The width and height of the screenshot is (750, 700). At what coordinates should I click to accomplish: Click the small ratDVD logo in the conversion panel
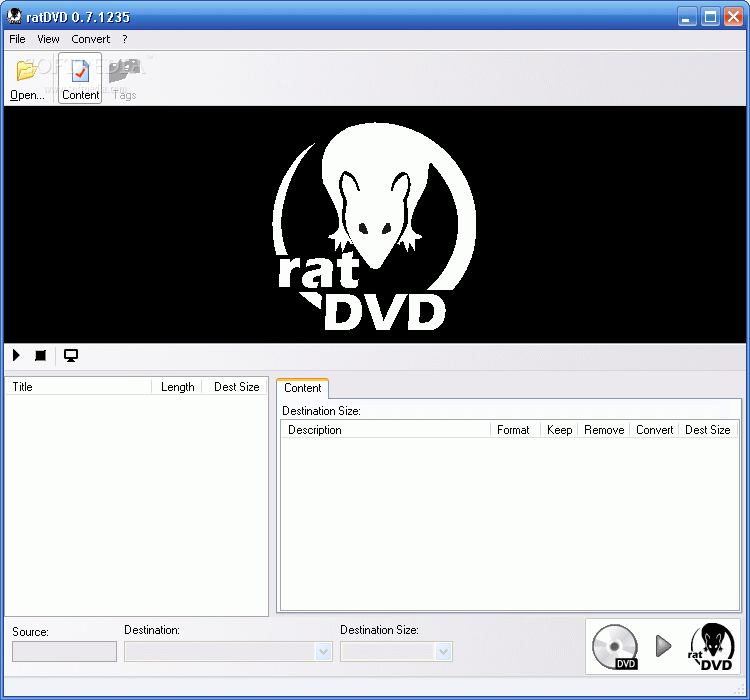712,647
